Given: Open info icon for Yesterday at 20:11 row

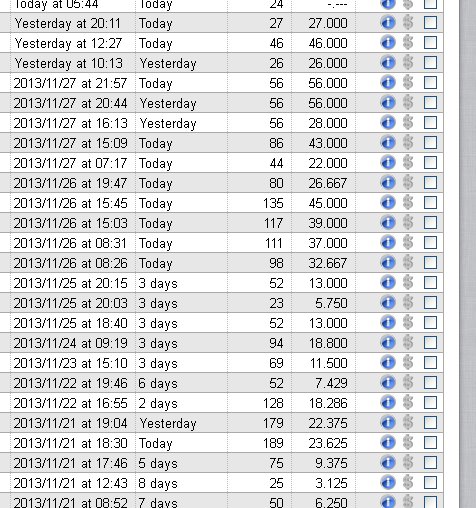Looking at the screenshot, I should click(x=388, y=22).
